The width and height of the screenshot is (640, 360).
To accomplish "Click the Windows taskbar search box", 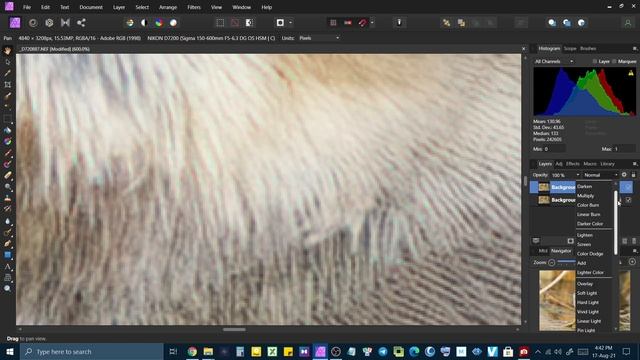I will click(92, 351).
